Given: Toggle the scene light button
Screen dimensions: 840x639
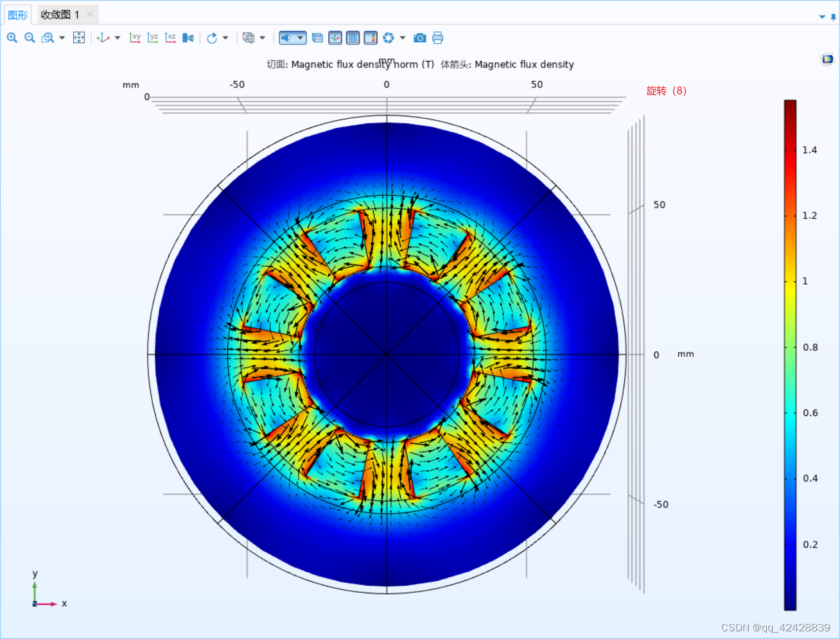Looking at the screenshot, I should pyautogui.click(x=286, y=38).
